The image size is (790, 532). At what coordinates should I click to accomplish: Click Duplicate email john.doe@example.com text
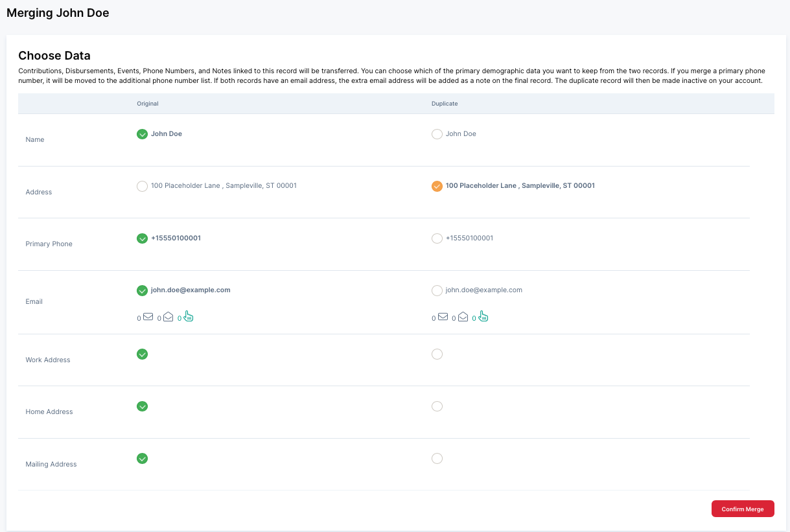[x=484, y=290]
